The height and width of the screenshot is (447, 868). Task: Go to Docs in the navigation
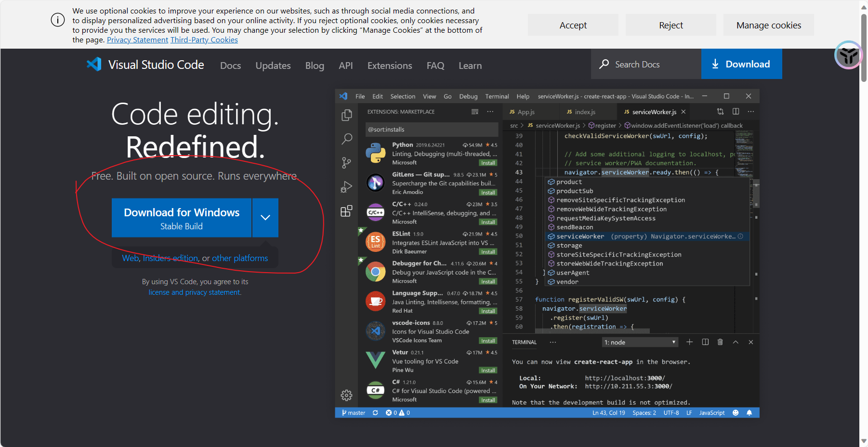click(x=230, y=66)
